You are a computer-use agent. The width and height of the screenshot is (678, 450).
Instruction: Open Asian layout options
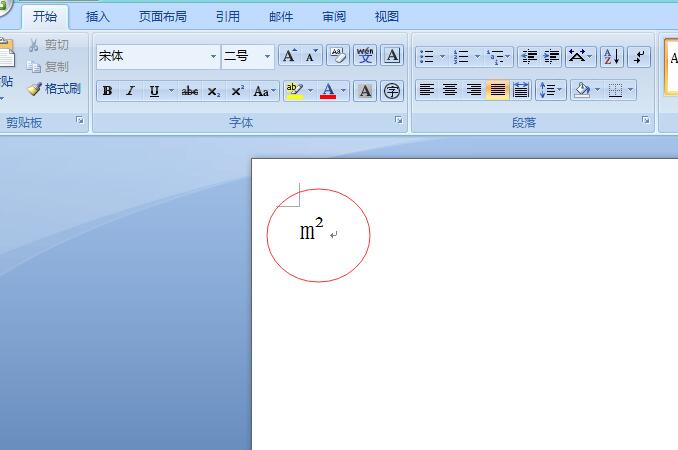pyautogui.click(x=581, y=57)
